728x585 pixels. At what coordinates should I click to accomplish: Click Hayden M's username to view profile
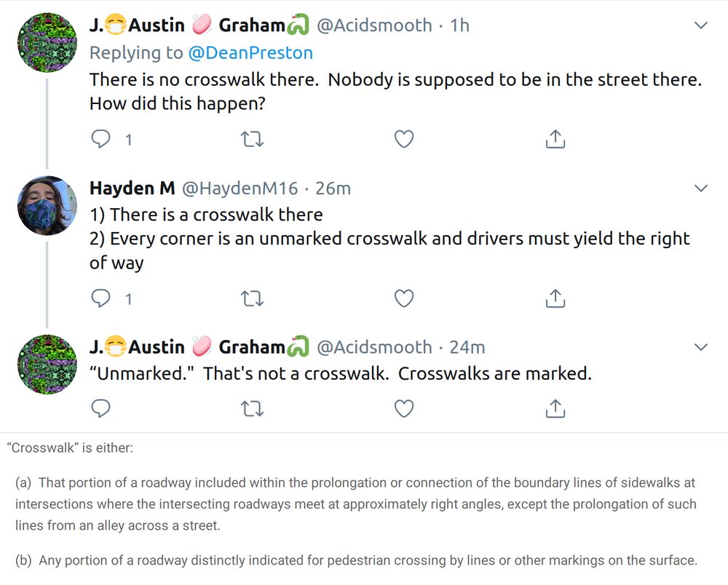(132, 188)
